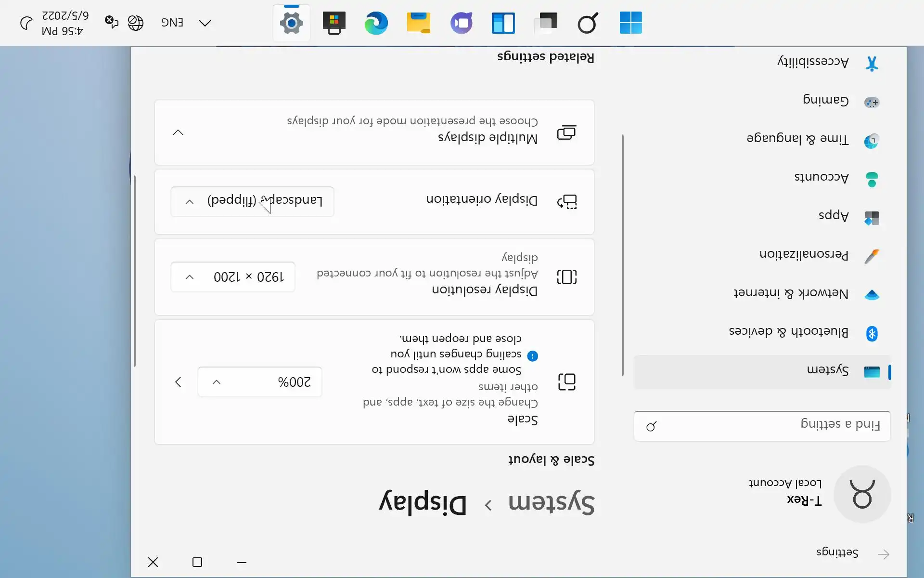Open File Explorer from the taskbar
This screenshot has width=924, height=578.
tap(418, 23)
